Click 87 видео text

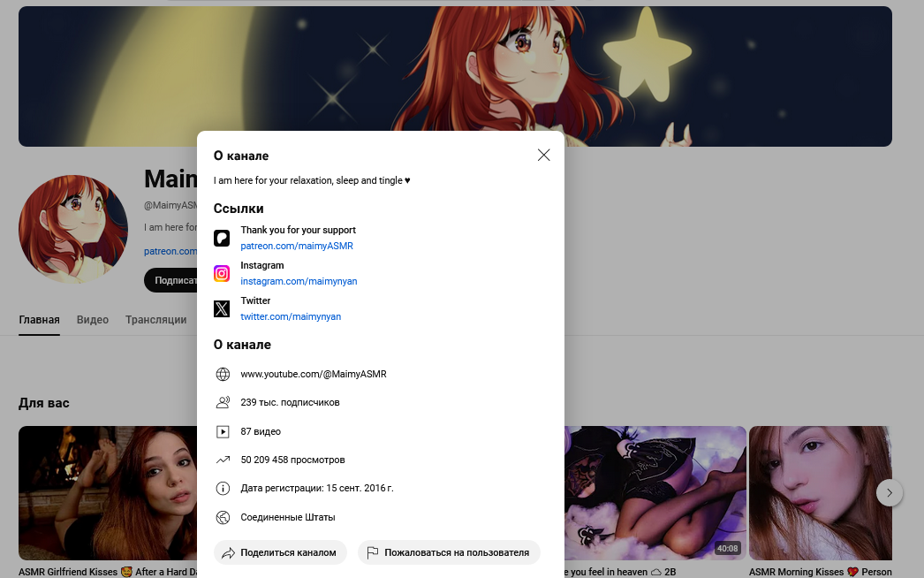261,431
